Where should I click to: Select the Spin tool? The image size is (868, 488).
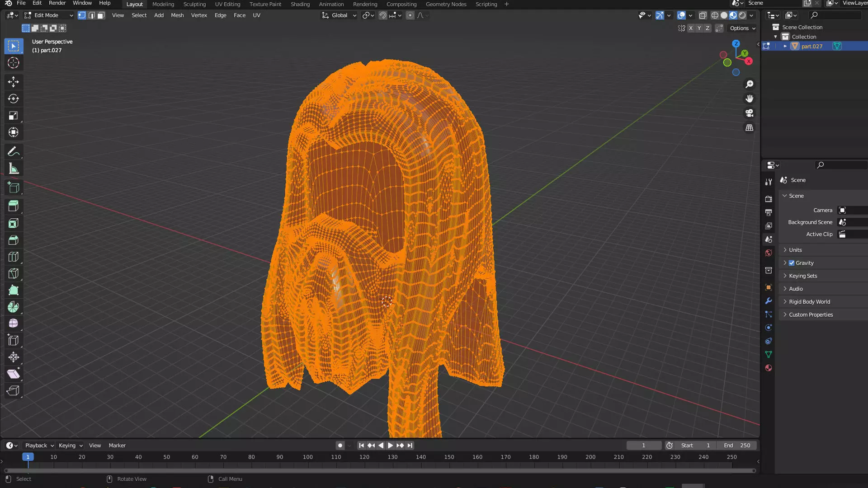[x=14, y=307]
